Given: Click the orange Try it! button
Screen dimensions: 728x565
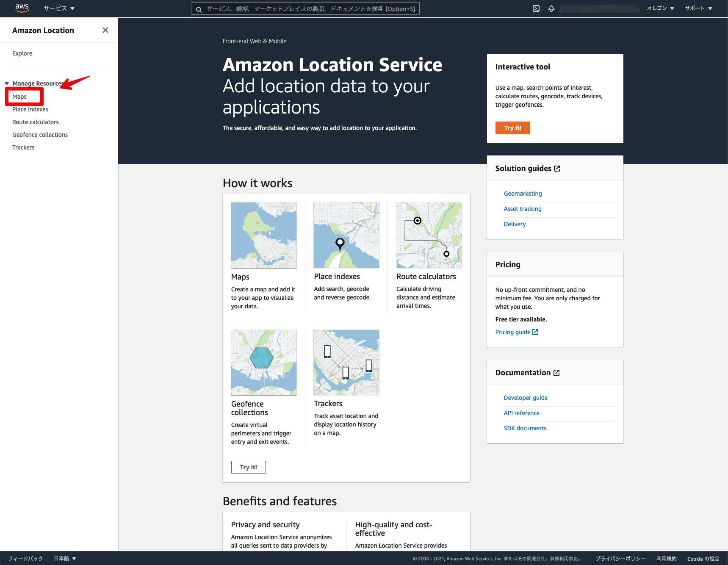Looking at the screenshot, I should pyautogui.click(x=513, y=128).
